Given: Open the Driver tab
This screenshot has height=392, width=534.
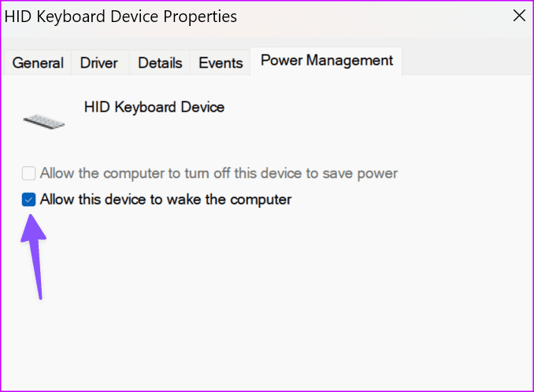Looking at the screenshot, I should (98, 63).
